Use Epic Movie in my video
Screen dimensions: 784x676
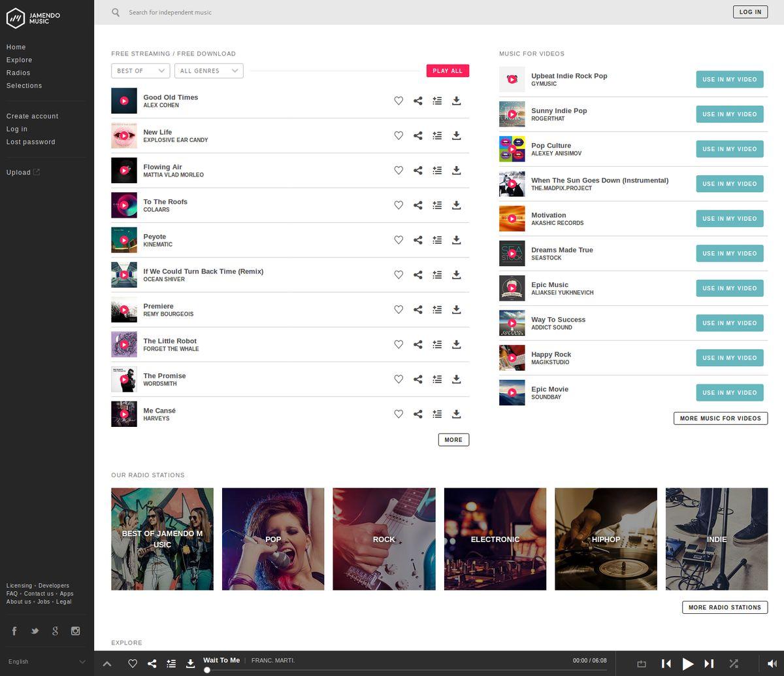[730, 393]
